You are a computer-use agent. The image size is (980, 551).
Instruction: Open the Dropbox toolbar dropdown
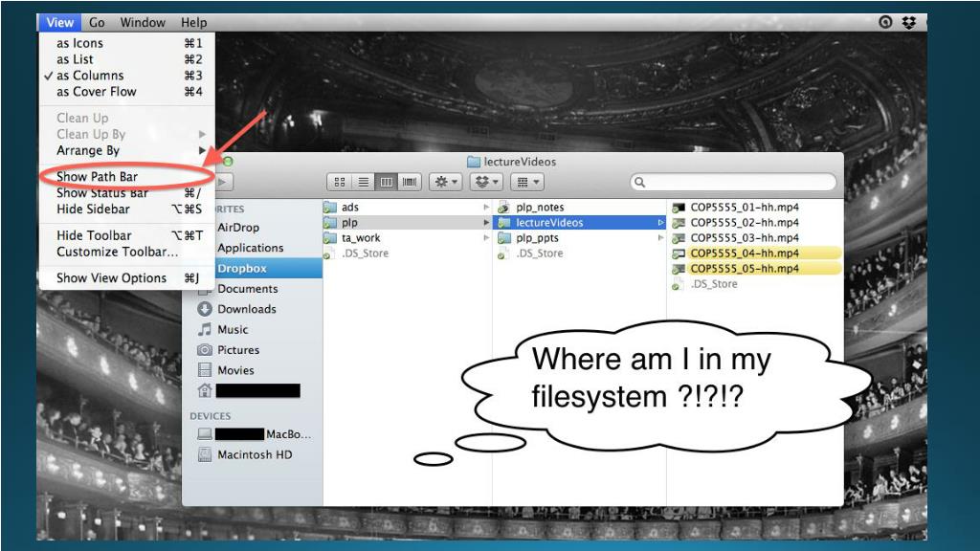coord(486,182)
